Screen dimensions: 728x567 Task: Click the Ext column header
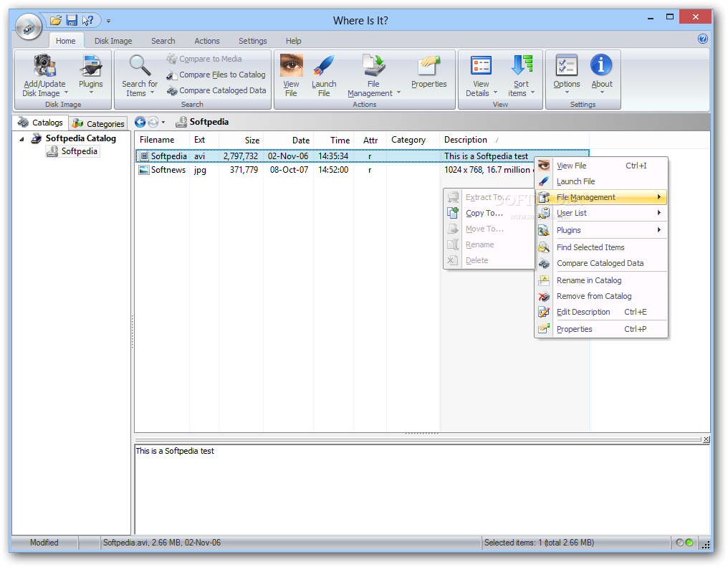point(203,140)
